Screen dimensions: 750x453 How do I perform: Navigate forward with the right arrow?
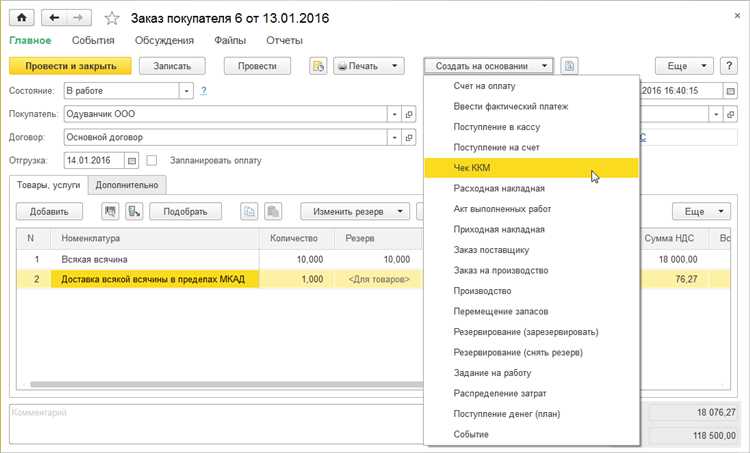tap(78, 18)
